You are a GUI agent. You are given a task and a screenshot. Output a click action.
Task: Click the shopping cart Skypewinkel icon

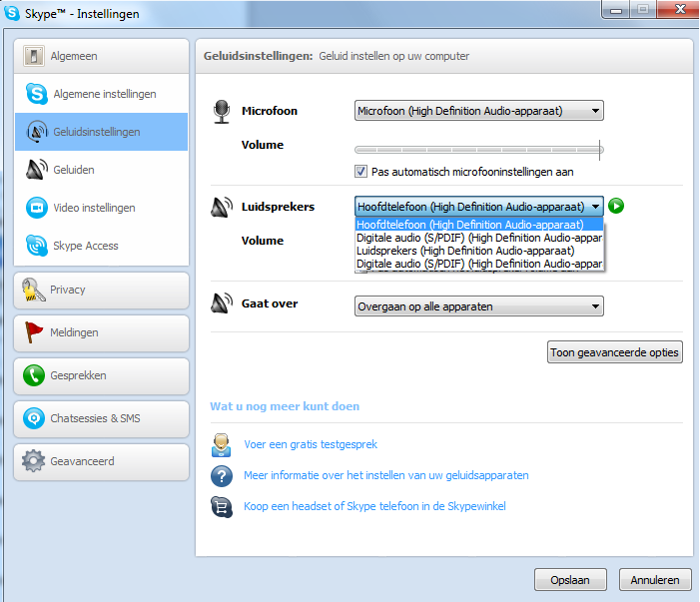222,507
